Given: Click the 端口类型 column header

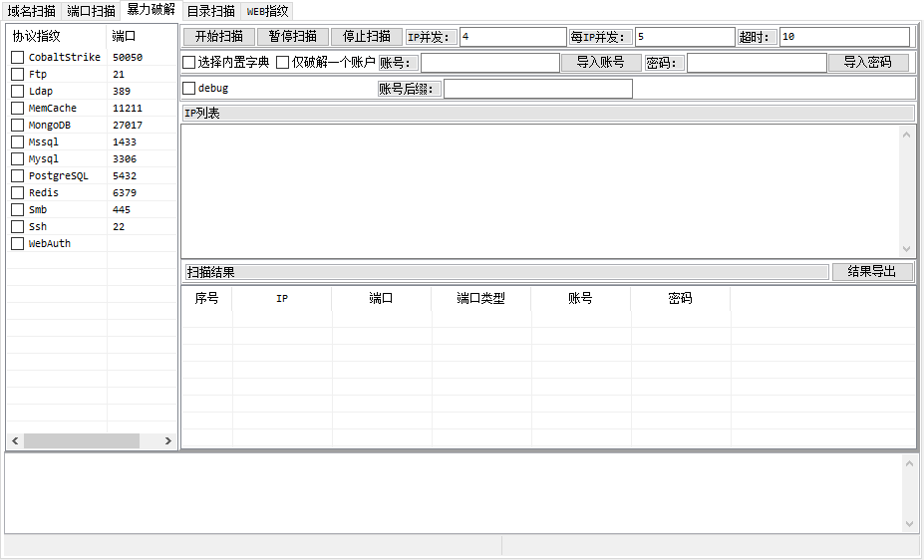Looking at the screenshot, I should (480, 299).
